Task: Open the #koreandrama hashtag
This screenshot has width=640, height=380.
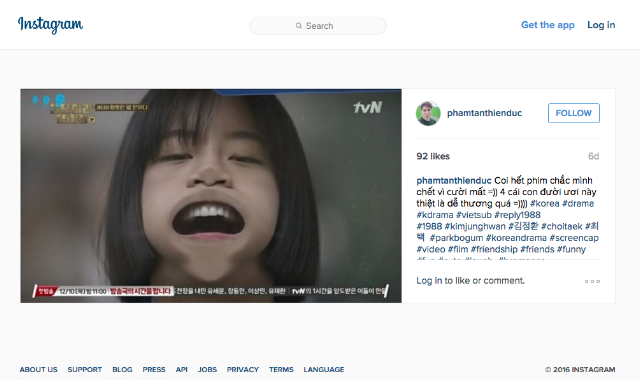Action: click(516, 238)
